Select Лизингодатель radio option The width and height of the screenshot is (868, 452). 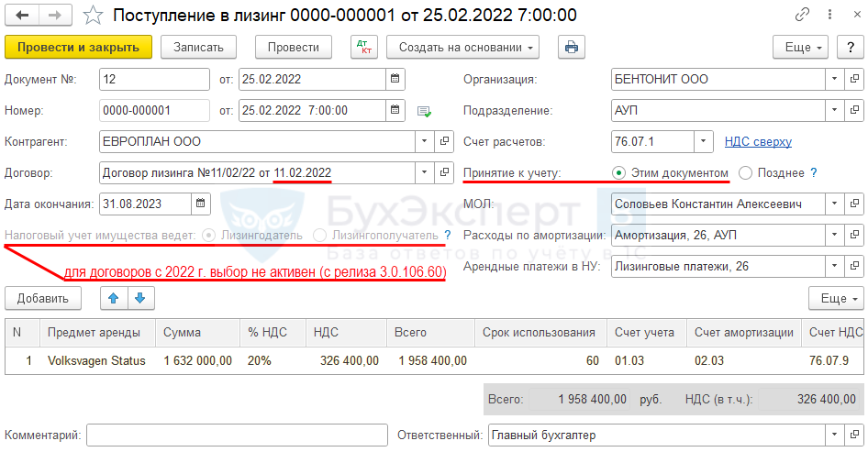click(208, 235)
